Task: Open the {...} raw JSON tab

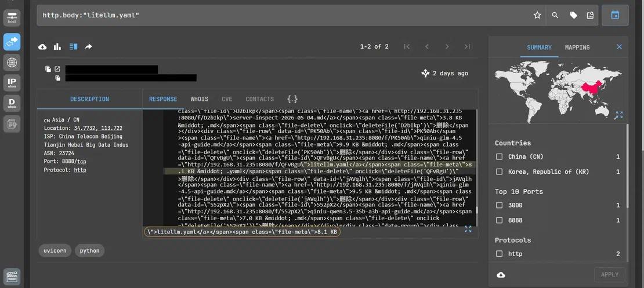Action: 292,99
